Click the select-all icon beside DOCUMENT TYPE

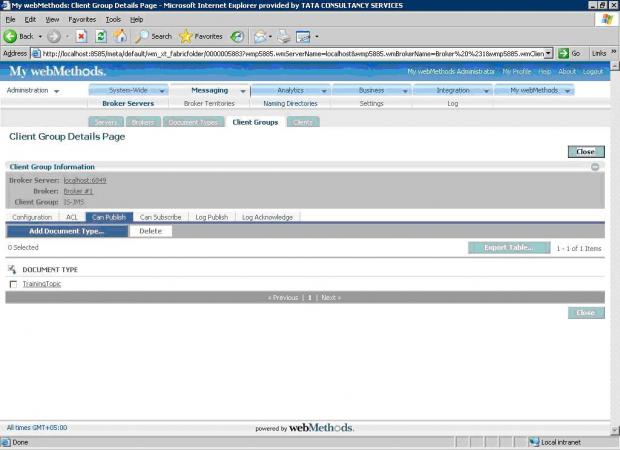tap(12, 269)
